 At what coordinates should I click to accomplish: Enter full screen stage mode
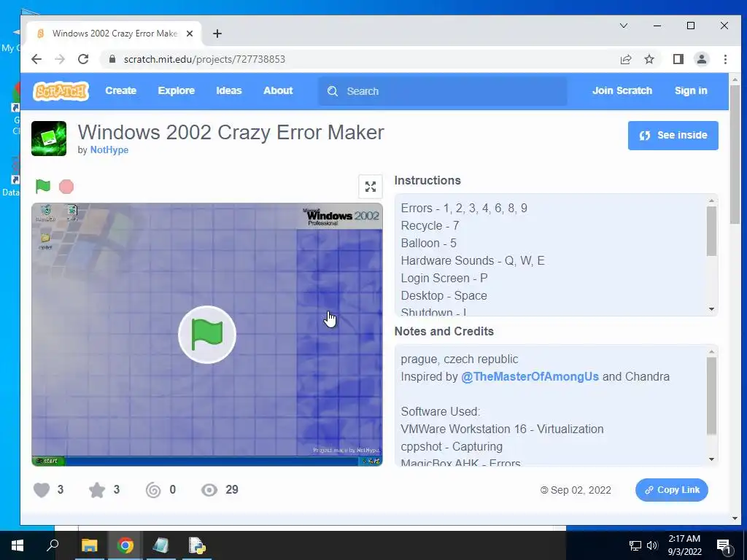click(x=370, y=186)
